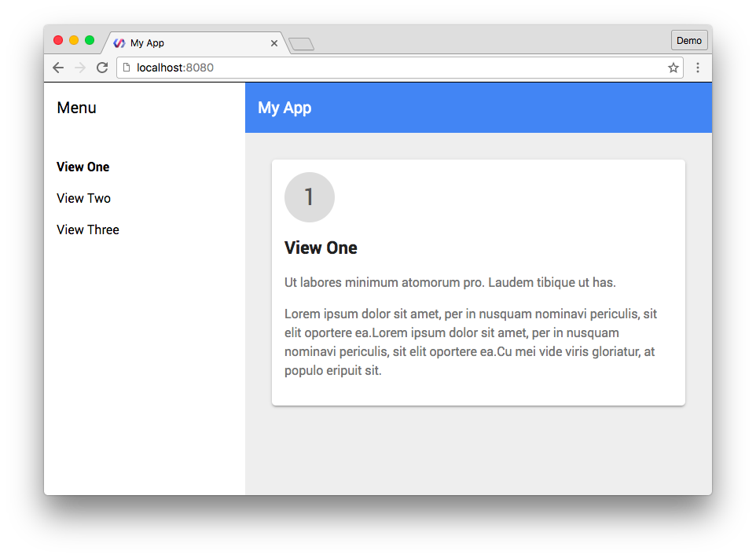This screenshot has width=756, height=558.
Task: Open the Chrome three-dot menu
Action: (x=697, y=68)
